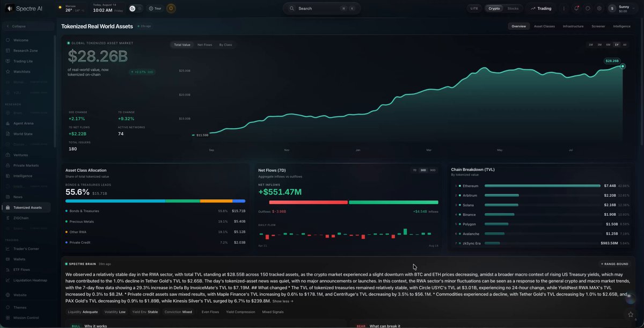Set chart range to 1M
Screen dimensions: 644x328
pos(591,45)
